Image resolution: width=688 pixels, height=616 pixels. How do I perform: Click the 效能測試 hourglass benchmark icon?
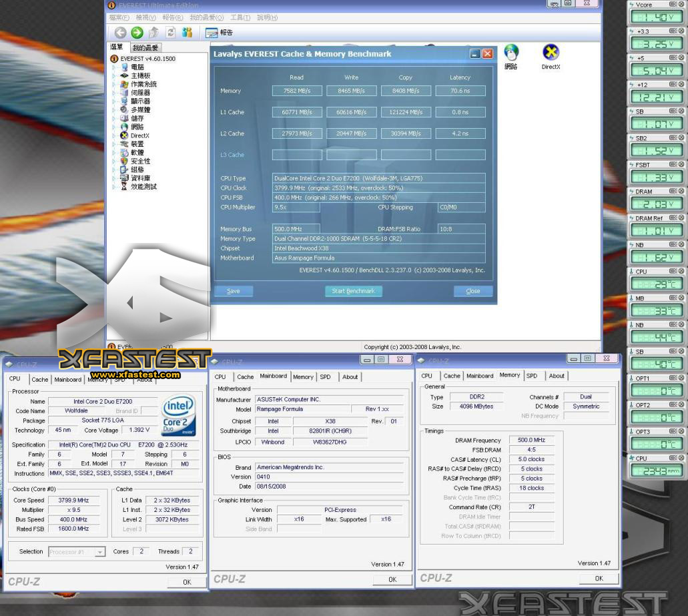click(x=125, y=186)
